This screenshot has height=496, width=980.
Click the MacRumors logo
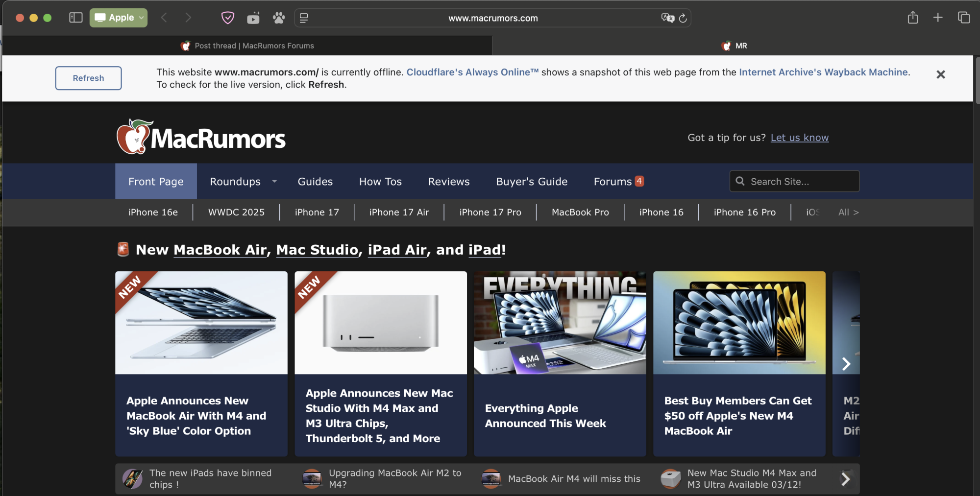[201, 137]
